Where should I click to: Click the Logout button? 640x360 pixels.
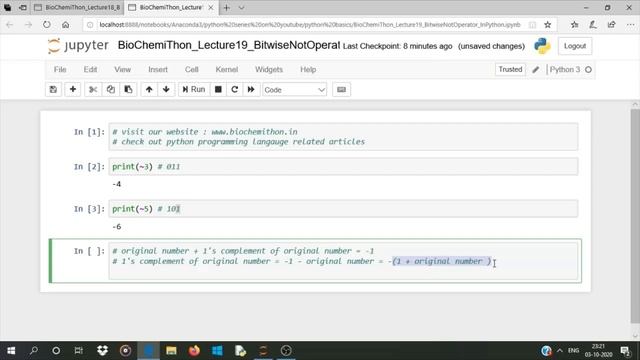click(575, 46)
